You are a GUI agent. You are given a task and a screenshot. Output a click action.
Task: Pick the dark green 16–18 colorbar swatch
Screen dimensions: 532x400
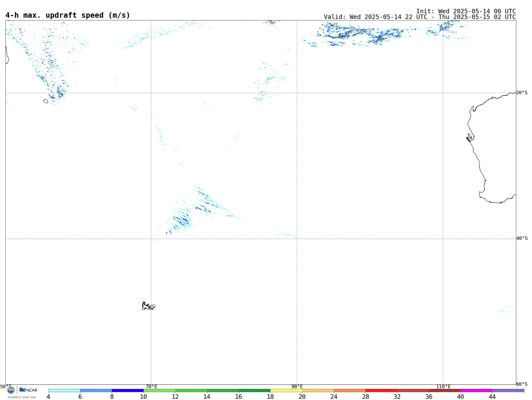click(254, 391)
